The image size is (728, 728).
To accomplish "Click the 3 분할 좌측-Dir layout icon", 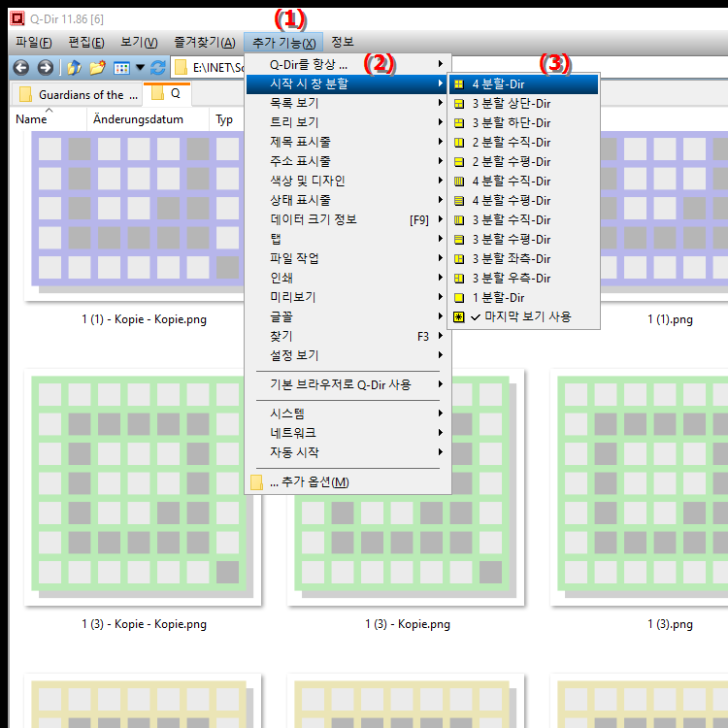I will point(459,259).
